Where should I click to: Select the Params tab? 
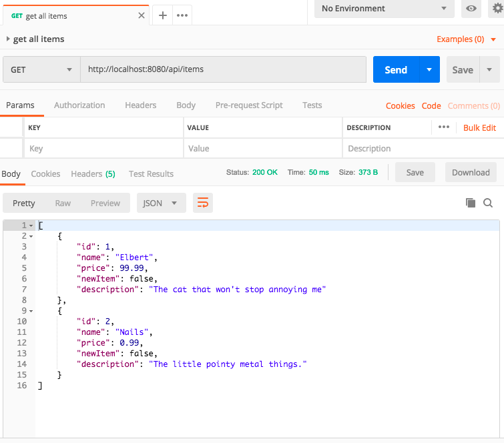click(20, 105)
